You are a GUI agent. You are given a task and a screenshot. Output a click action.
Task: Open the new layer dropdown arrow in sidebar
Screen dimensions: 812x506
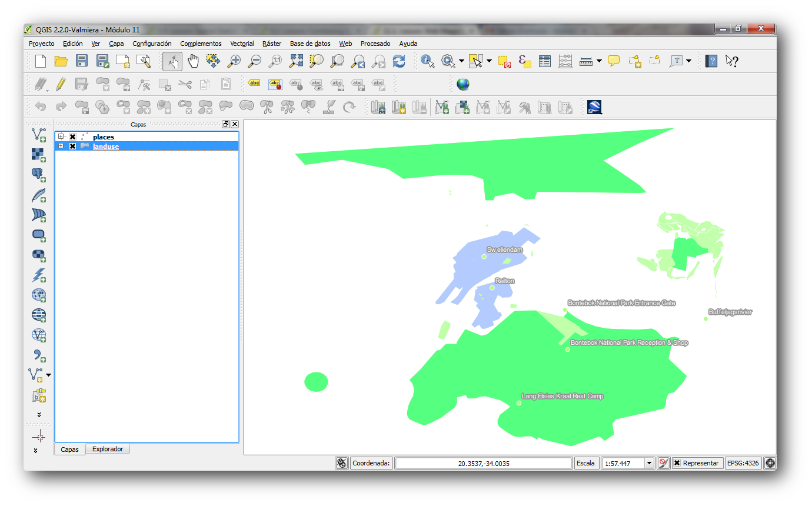point(48,375)
